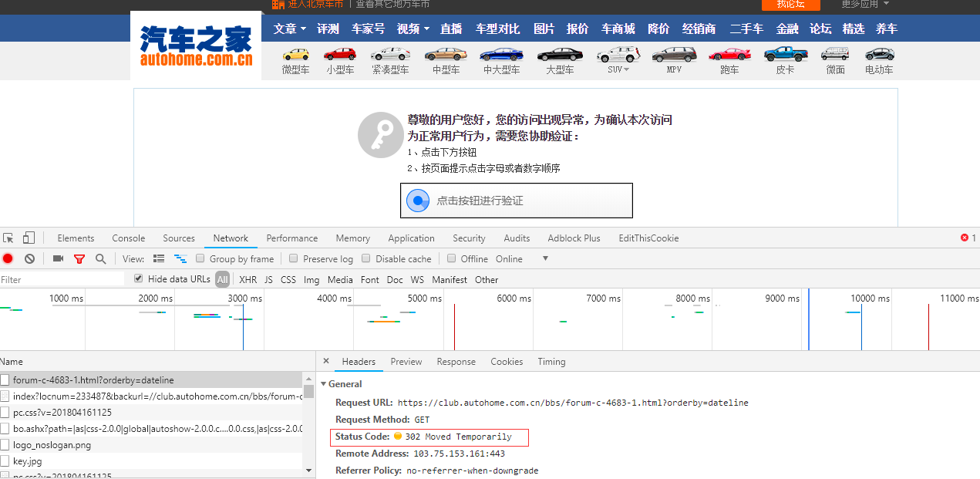Select 电动车 electric car icon
Image resolution: width=980 pixels, height=479 pixels.
pyautogui.click(x=879, y=54)
